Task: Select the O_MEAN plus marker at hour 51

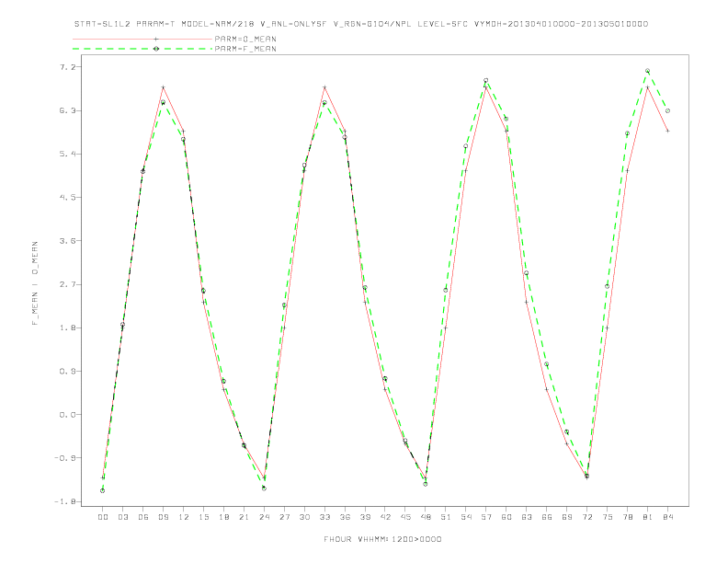Action: click(x=445, y=327)
